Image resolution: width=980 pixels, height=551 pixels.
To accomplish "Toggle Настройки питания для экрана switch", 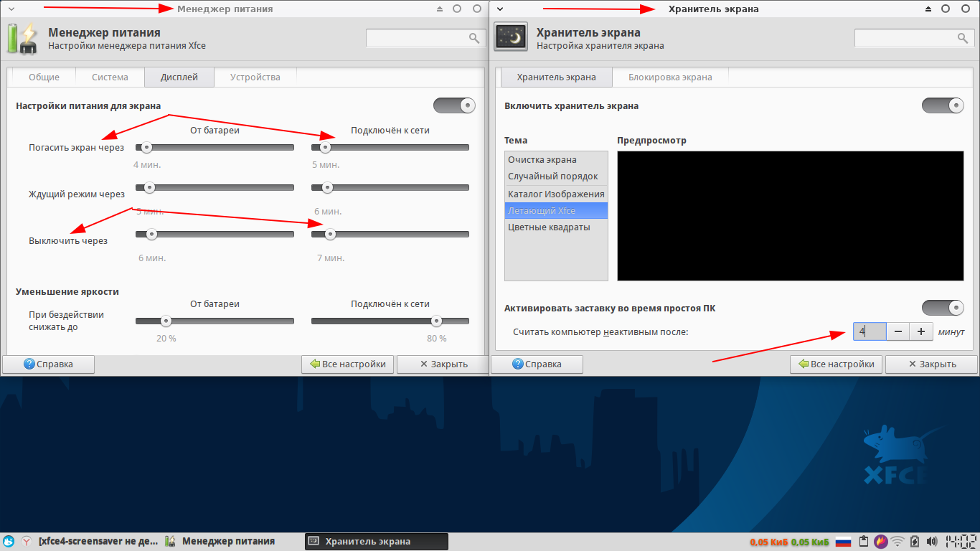I will tap(455, 105).
